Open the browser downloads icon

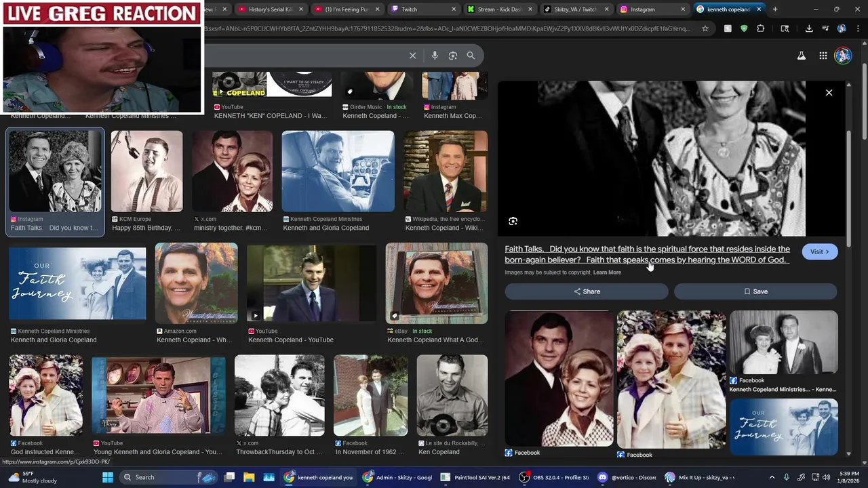(x=809, y=28)
